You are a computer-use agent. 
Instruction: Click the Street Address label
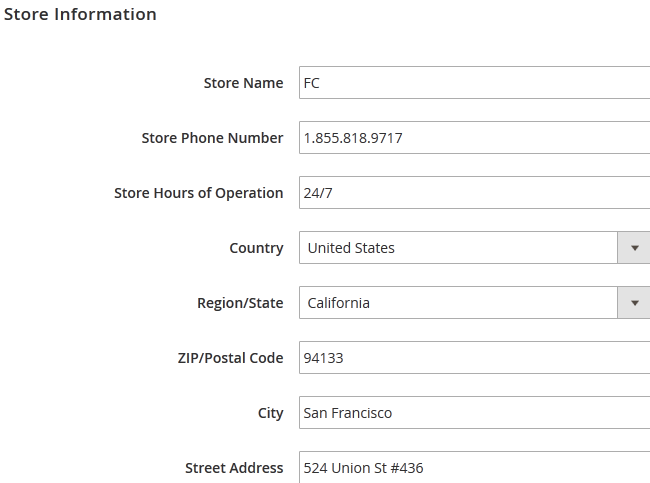(234, 468)
